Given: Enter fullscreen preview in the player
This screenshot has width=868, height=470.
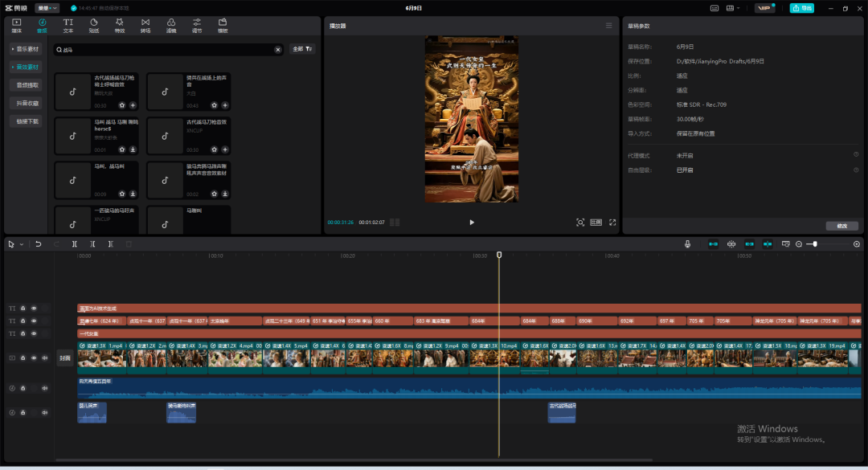Looking at the screenshot, I should coord(612,223).
